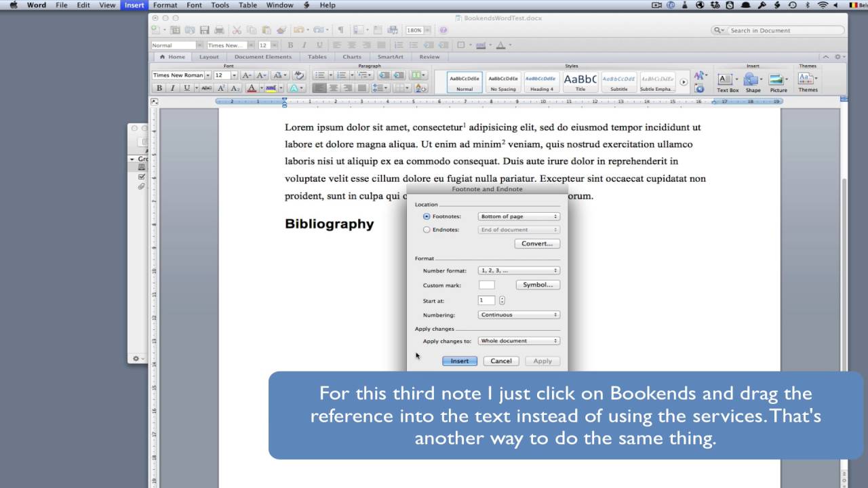Viewport: 868px width, 488px height.
Task: Center align text in Paragraph group
Action: tap(334, 88)
